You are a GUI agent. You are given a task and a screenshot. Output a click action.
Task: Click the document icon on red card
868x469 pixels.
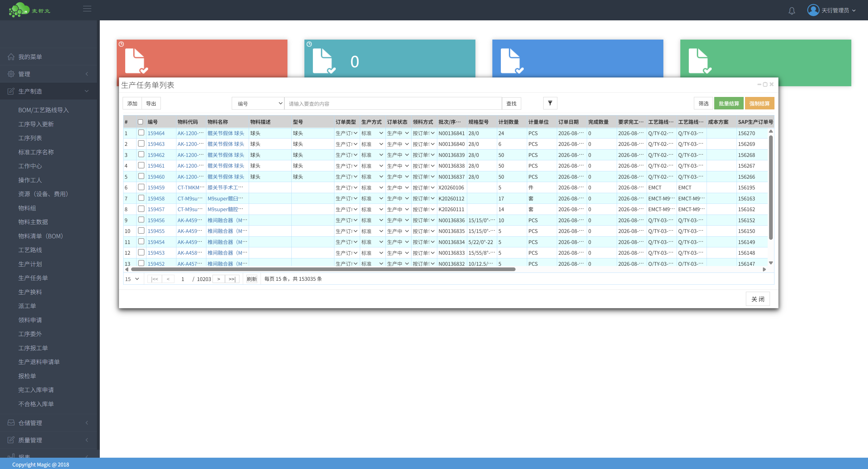tap(137, 61)
